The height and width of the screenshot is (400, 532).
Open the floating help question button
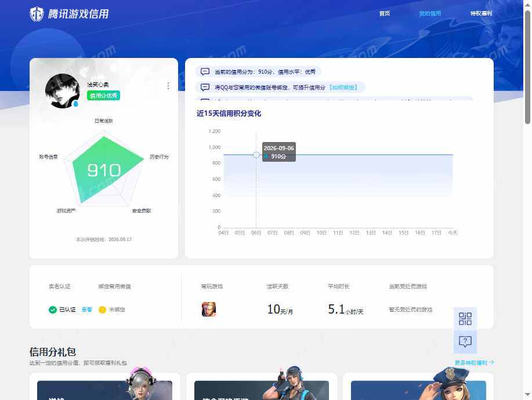pos(465,341)
